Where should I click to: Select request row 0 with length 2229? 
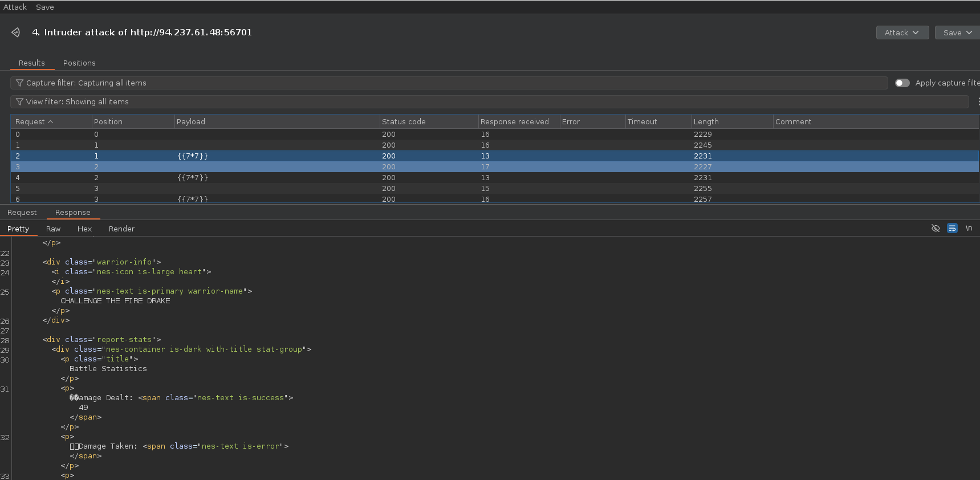tap(495, 135)
